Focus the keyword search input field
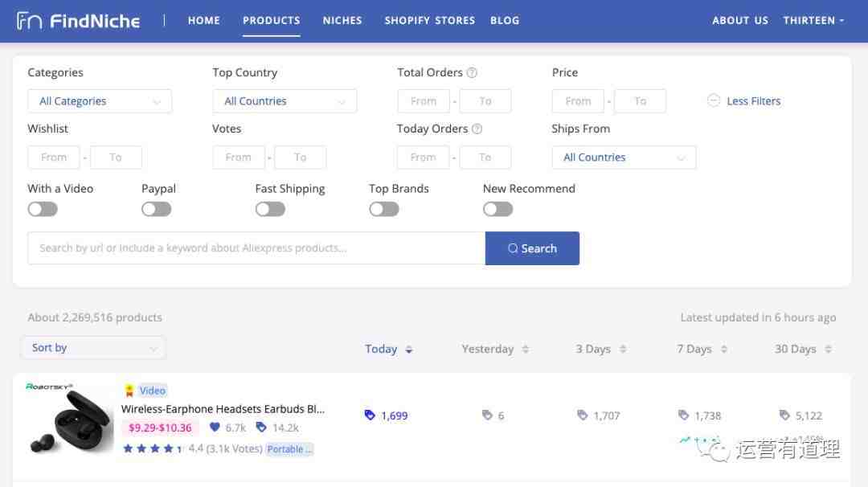 (x=256, y=248)
